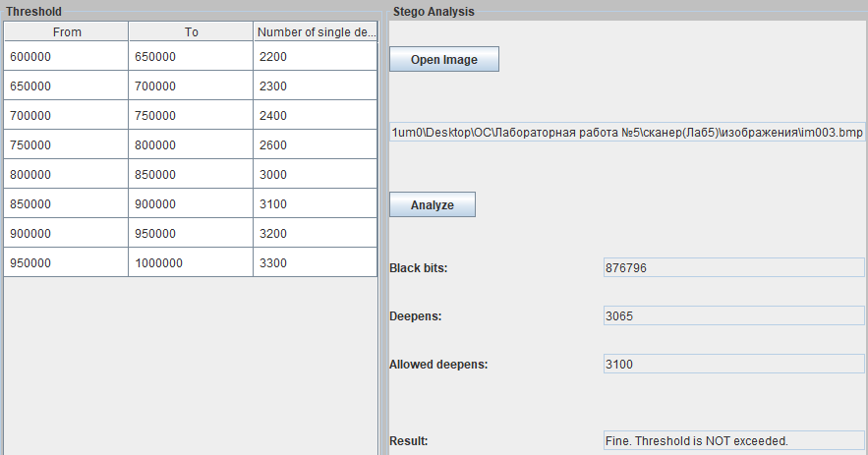Select the From cell 600000

click(x=66, y=56)
